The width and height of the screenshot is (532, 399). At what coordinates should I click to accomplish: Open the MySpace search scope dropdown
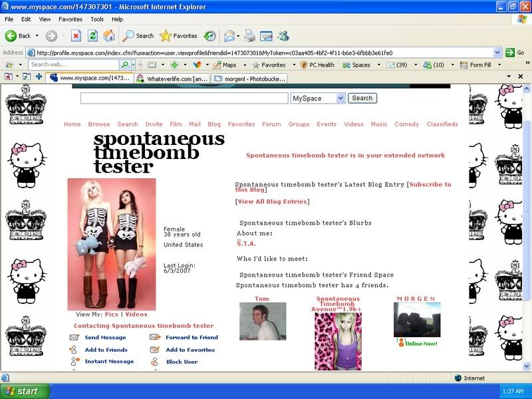point(340,98)
